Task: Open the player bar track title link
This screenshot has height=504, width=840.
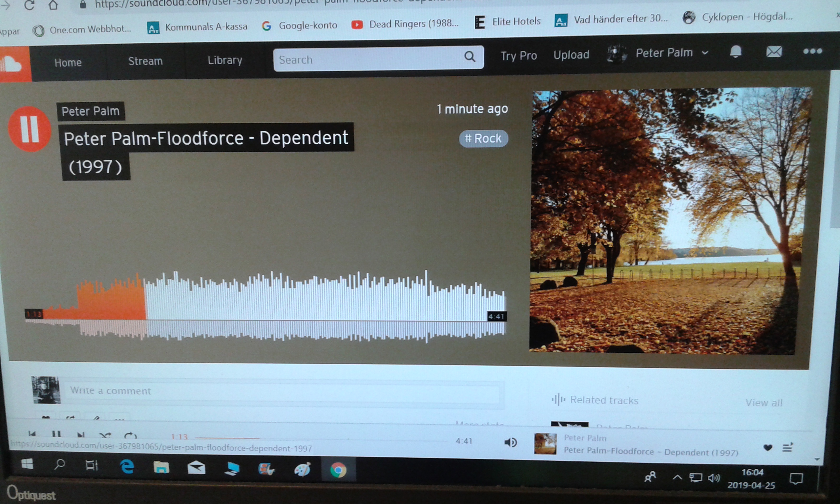Action: [651, 452]
